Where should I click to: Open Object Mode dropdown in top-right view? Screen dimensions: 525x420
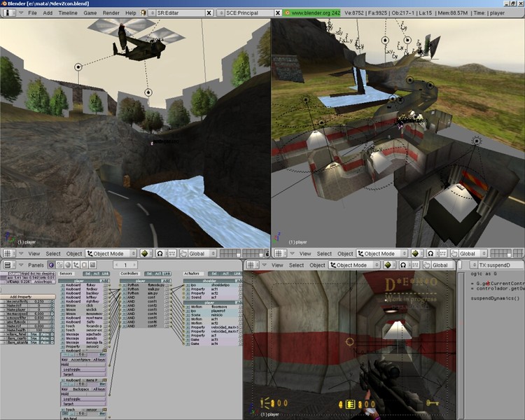[382, 253]
